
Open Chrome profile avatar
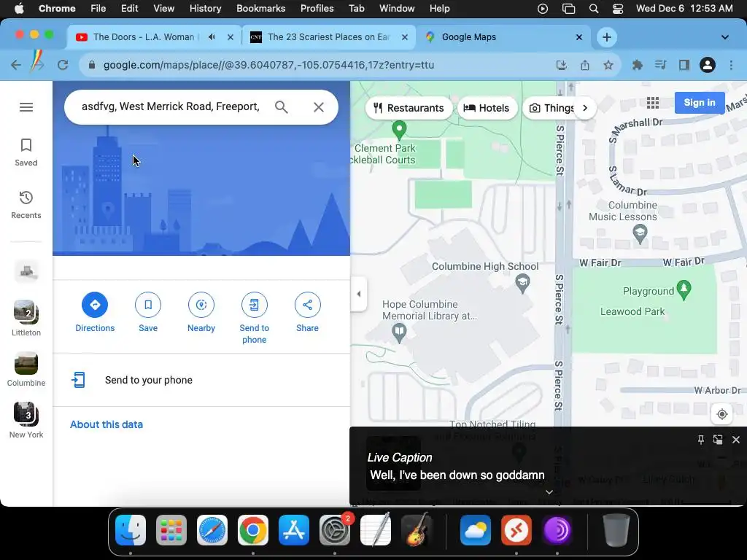pos(708,65)
